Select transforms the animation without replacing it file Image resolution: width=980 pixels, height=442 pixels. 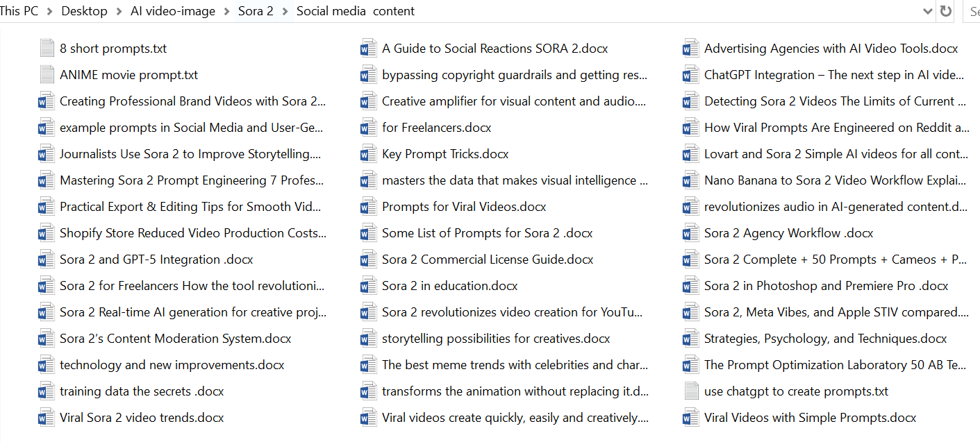click(x=515, y=391)
